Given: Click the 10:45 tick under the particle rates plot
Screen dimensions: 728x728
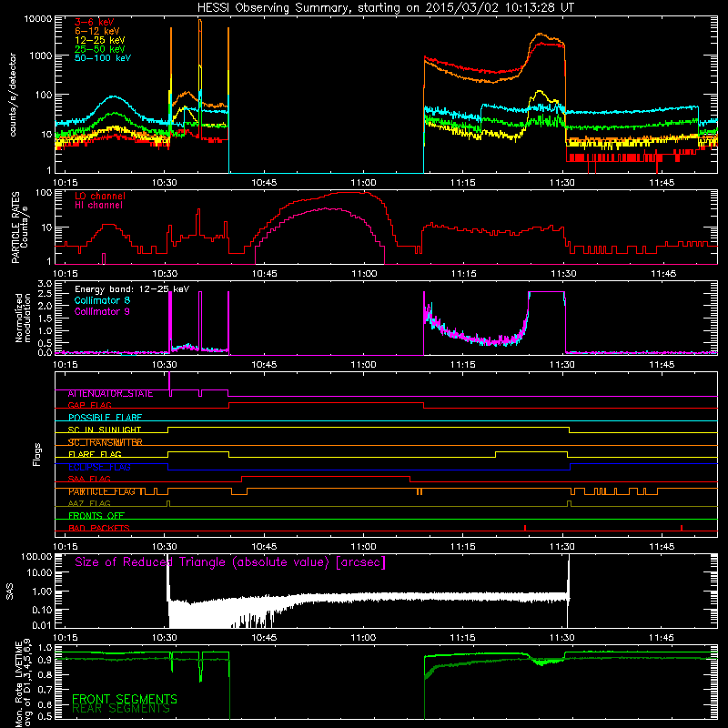Looking at the screenshot, I should [x=264, y=274].
